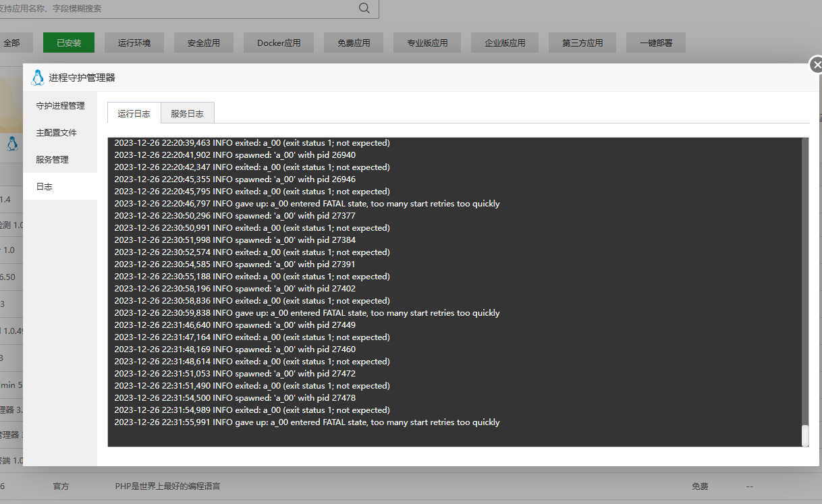Image resolution: width=822 pixels, height=504 pixels.
Task: Select the 企业版应用 category button
Action: click(x=505, y=43)
